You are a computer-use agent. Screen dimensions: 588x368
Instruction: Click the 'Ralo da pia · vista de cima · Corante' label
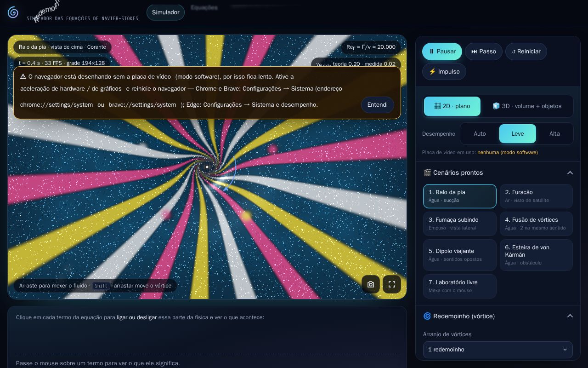click(62, 47)
